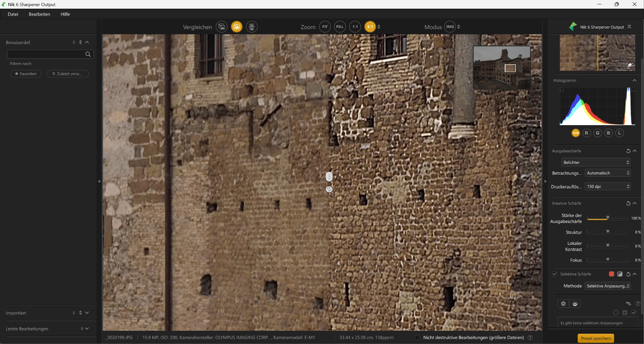
Task: Filter presets by Zuletzt verw...
Action: coord(68,74)
